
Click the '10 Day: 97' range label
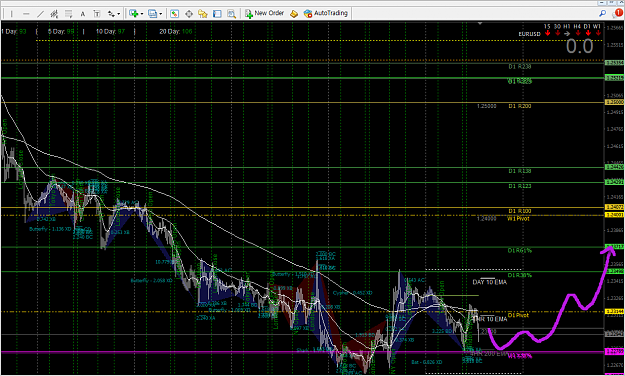[x=110, y=31]
